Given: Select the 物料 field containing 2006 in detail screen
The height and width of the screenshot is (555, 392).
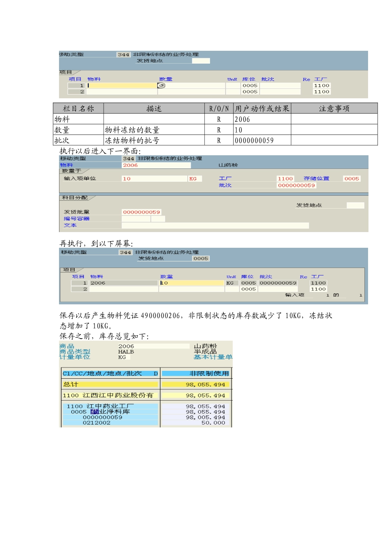Looking at the screenshot, I should [156, 165].
